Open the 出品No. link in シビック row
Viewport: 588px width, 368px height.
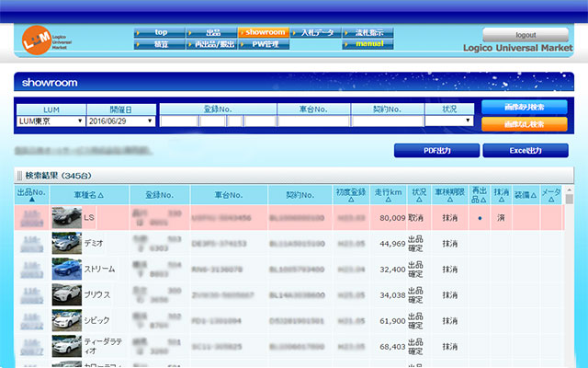(31, 321)
